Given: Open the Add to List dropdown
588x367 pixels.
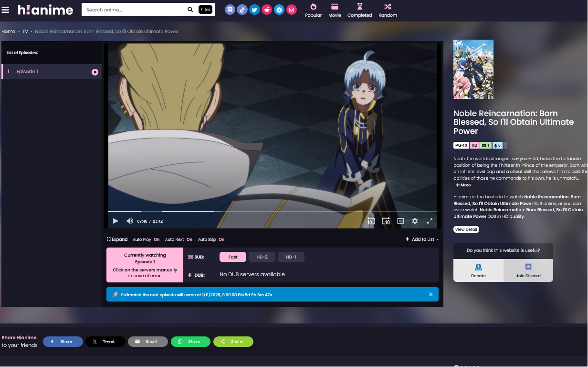Looking at the screenshot, I should (x=422, y=239).
